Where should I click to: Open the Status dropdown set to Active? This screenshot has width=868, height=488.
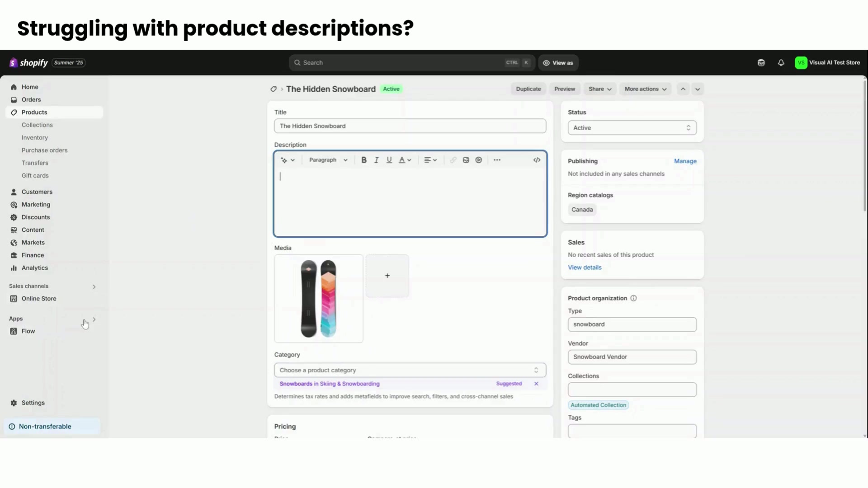[632, 128]
